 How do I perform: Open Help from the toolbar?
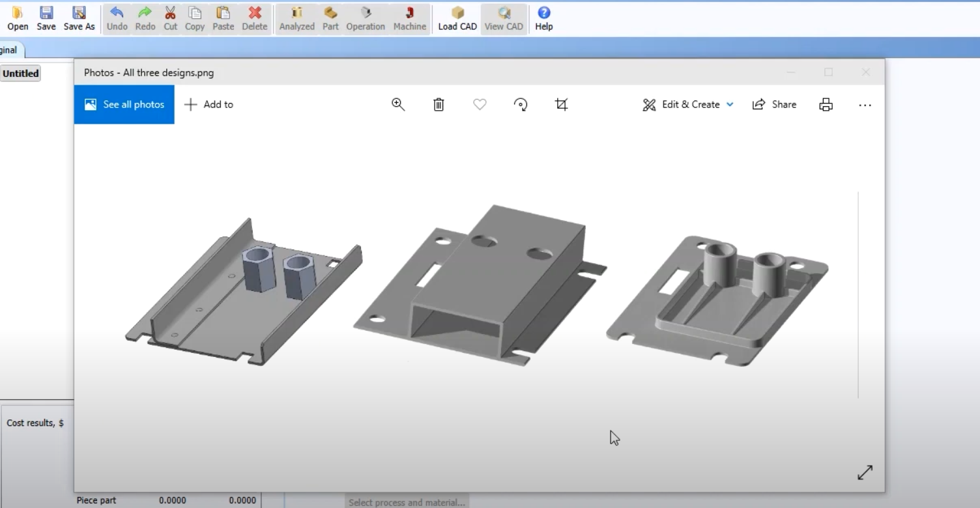544,18
